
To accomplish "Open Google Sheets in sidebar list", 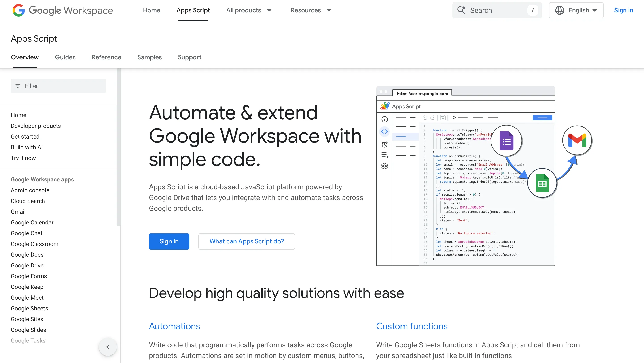I will pos(29,308).
